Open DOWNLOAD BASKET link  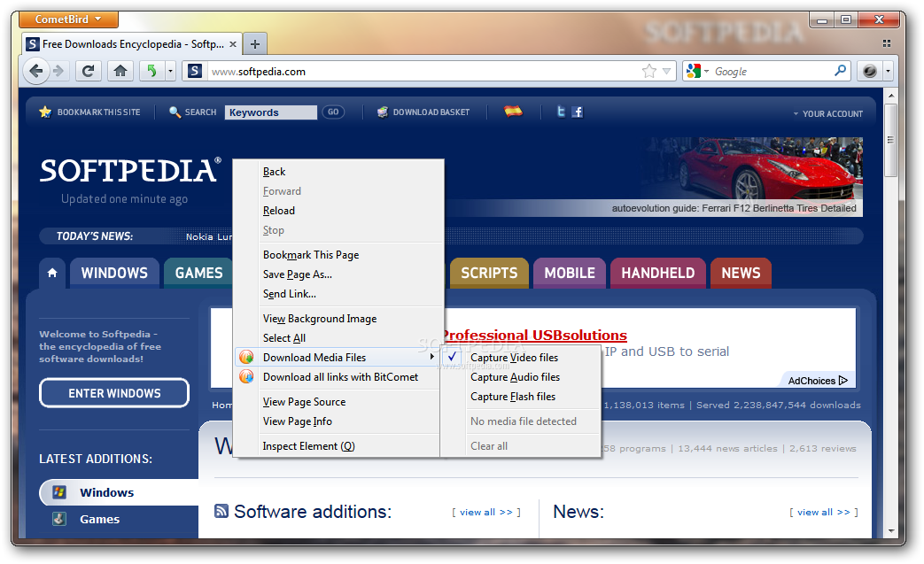click(x=423, y=112)
